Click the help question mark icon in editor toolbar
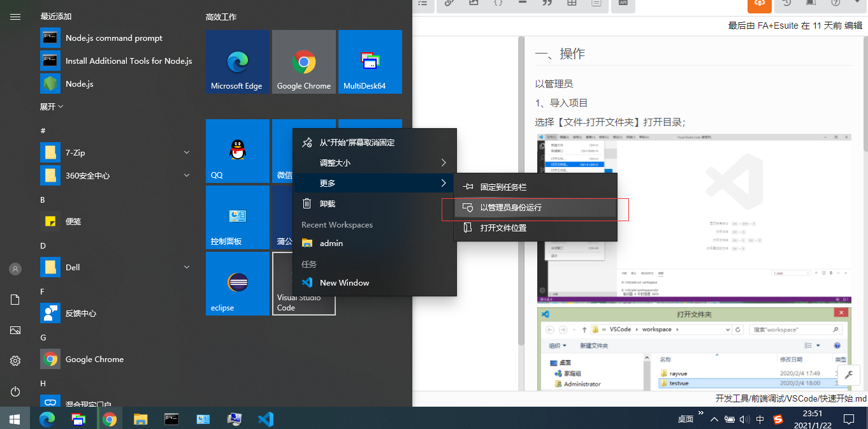Screen dimensions: 868x429 point(835,3)
